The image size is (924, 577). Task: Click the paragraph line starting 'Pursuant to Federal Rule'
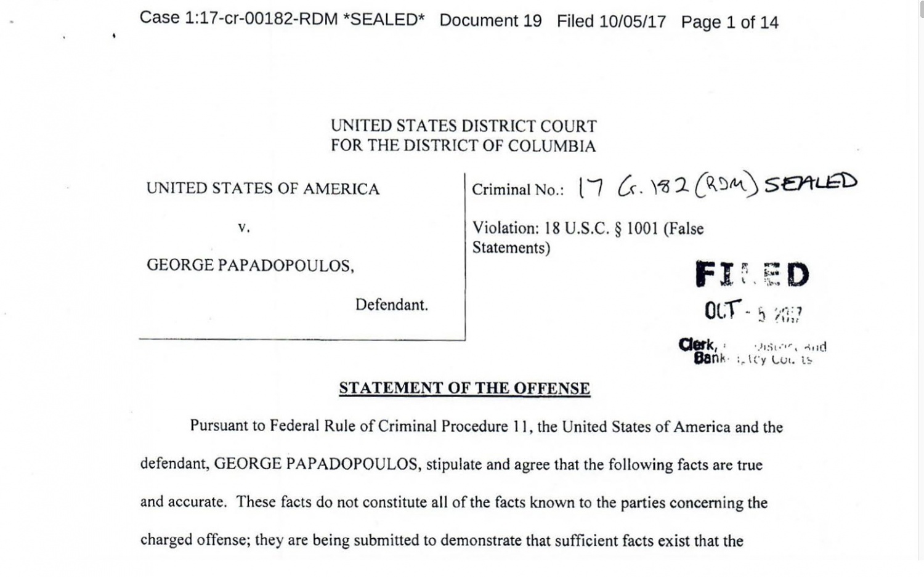point(486,427)
